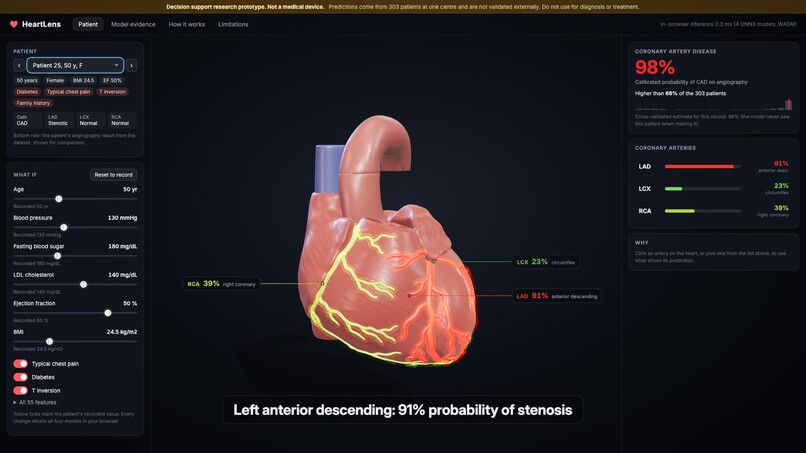Click the Diabetes risk tag
806x453 pixels.
[x=27, y=92]
